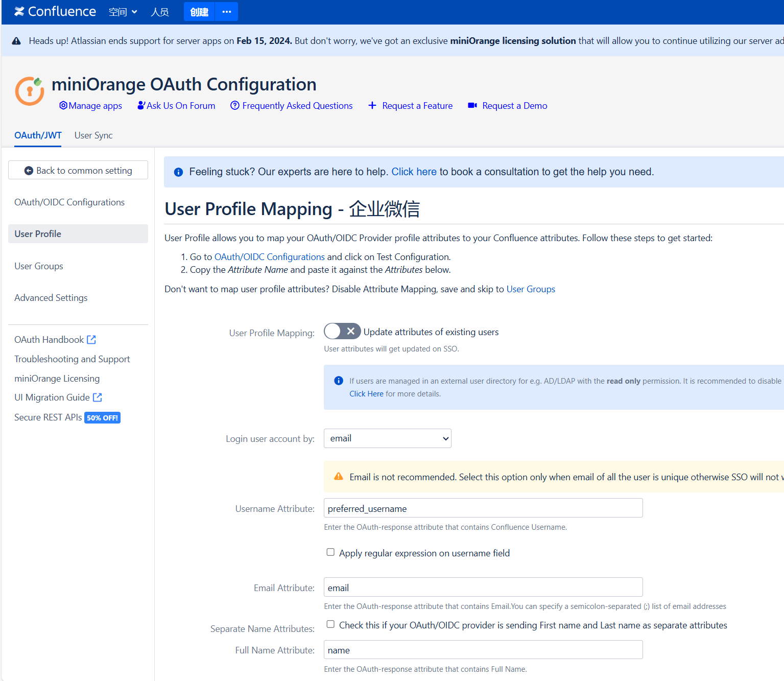Image resolution: width=784 pixels, height=681 pixels.
Task: Click the back arrow icon in Back to common setting
Action: [29, 171]
